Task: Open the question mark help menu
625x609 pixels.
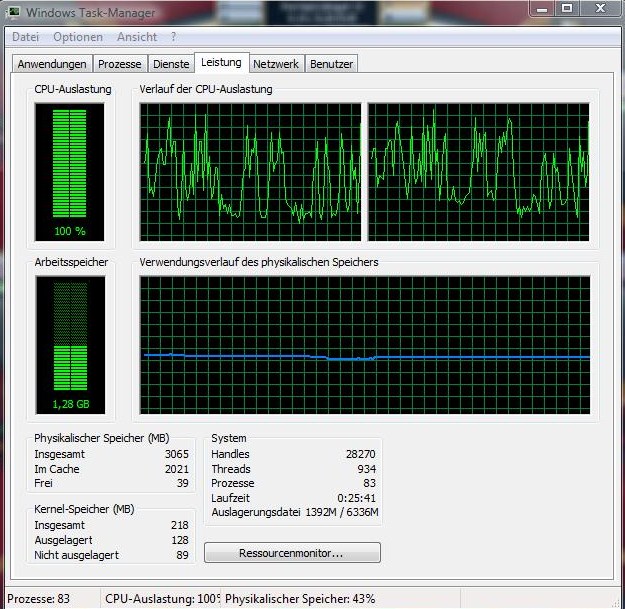Action: coord(173,37)
